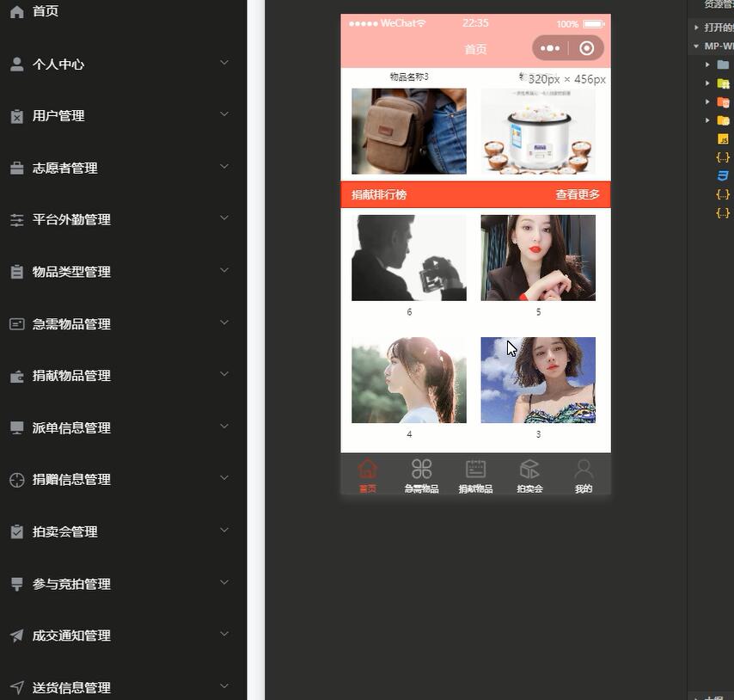
Task: Expand the 用户管理 menu chevron
Action: click(224, 115)
